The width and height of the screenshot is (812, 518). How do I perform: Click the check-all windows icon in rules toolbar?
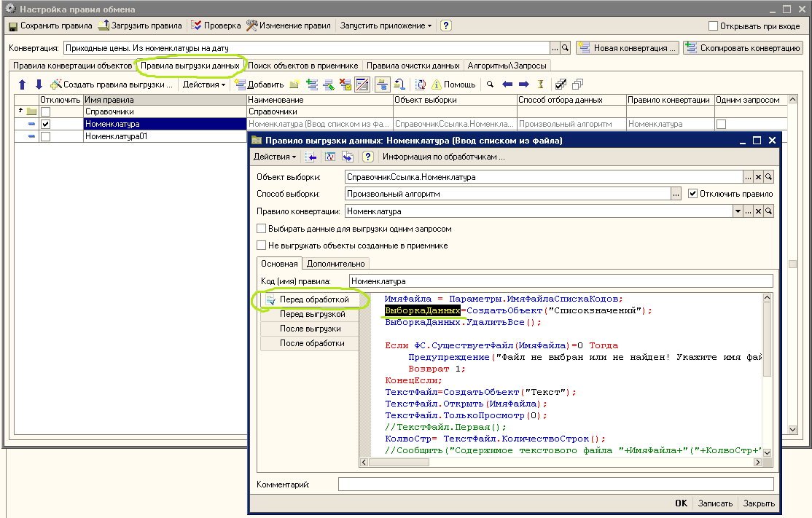(x=561, y=85)
